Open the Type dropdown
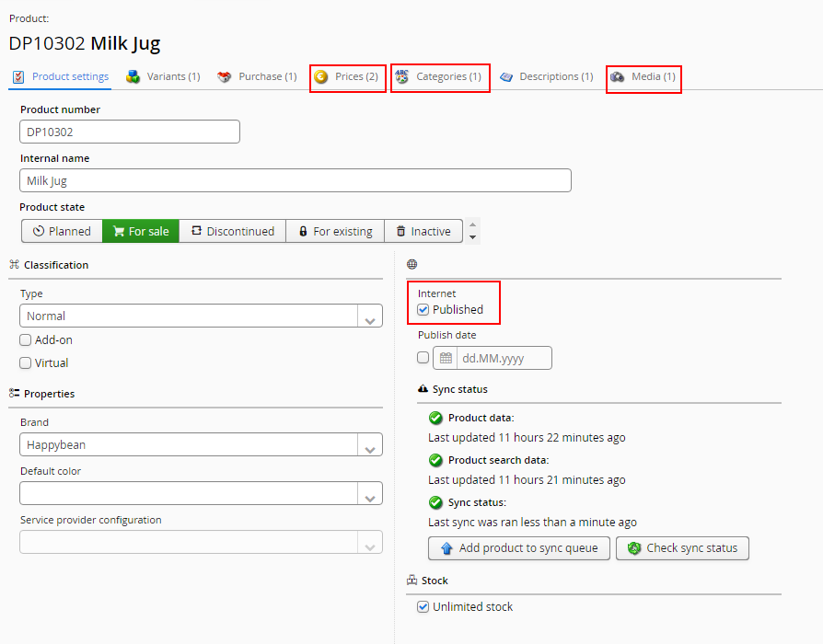Viewport: 823px width, 644px height. point(370,316)
